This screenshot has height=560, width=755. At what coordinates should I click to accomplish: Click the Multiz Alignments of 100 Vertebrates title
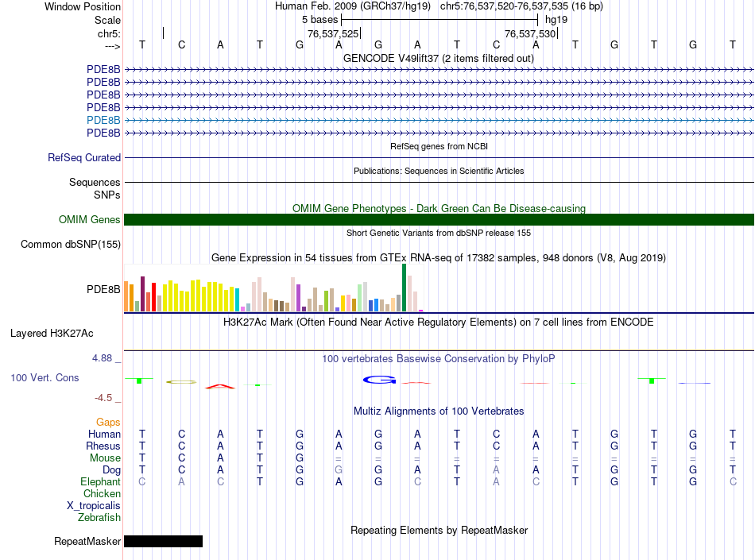[439, 411]
